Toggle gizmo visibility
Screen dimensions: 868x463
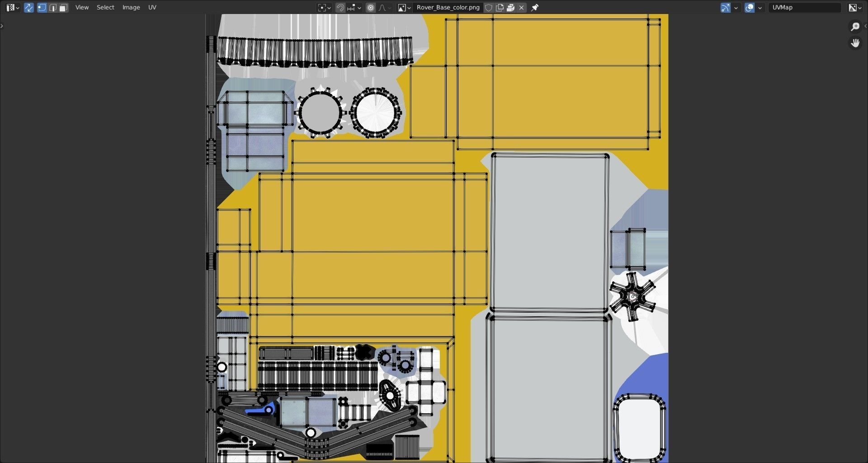[726, 7]
